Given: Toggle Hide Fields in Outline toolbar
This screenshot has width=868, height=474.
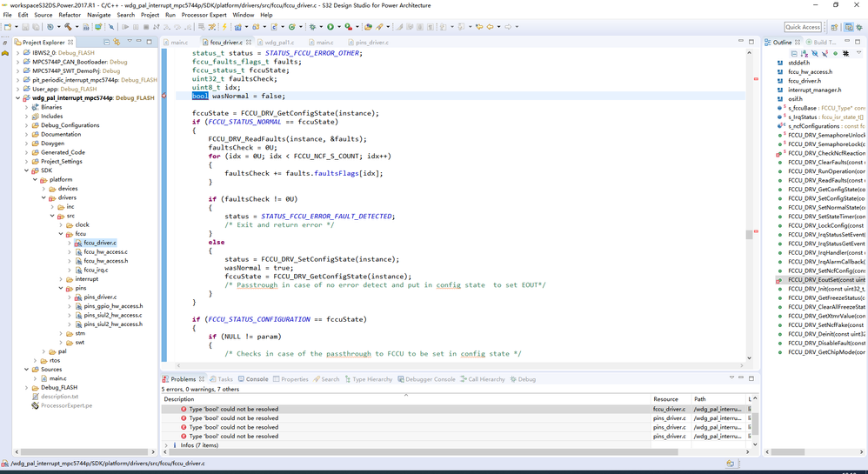Looking at the screenshot, I should 815,54.
